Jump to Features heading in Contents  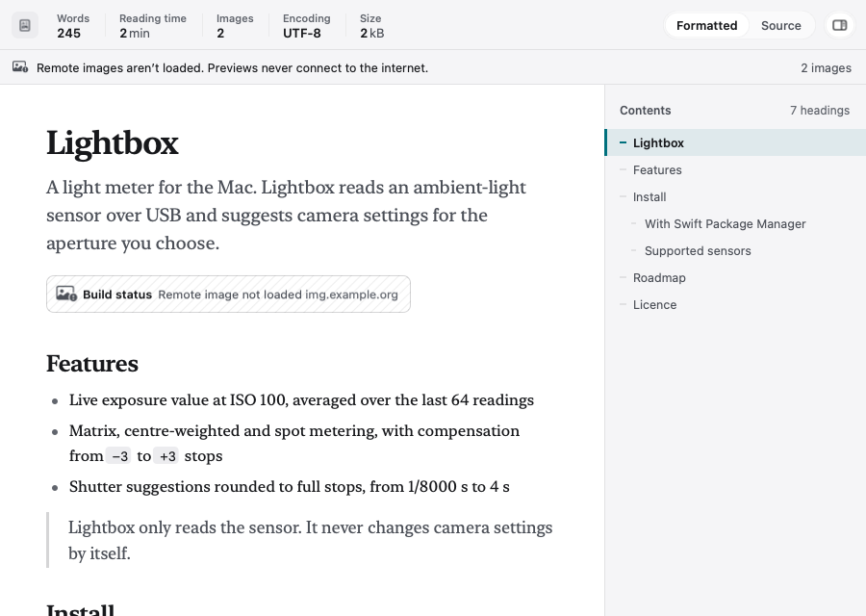coord(736,169)
